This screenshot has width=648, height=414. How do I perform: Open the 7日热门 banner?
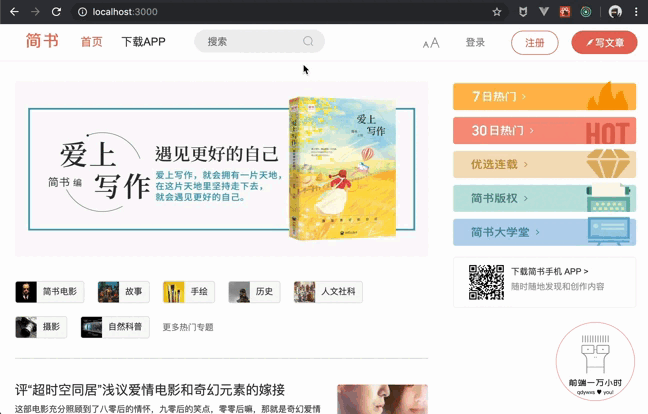(x=544, y=96)
